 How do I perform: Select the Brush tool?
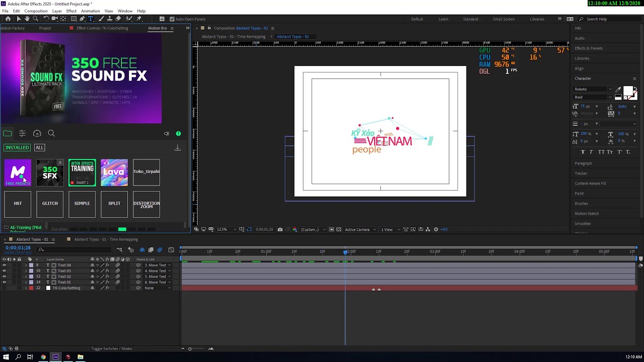[x=101, y=19]
